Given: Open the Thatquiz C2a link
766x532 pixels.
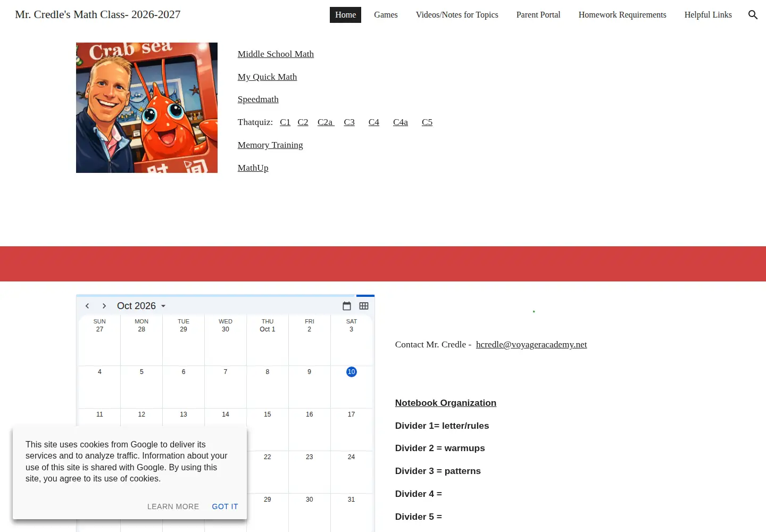Looking at the screenshot, I should coord(326,122).
